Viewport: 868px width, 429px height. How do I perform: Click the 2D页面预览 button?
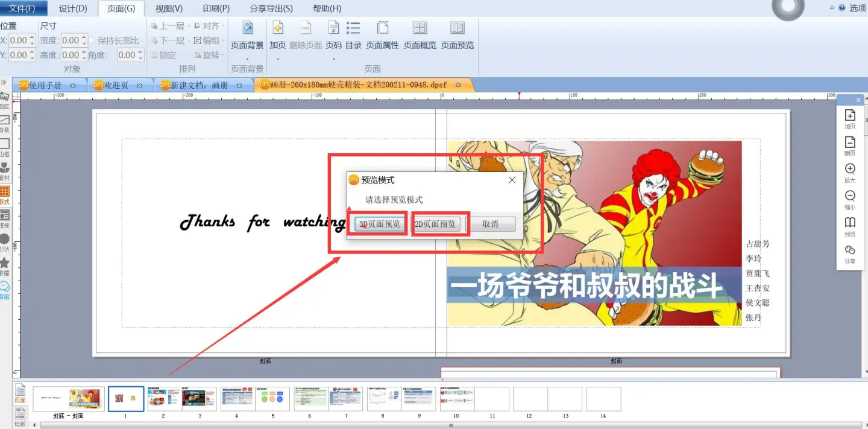(435, 224)
